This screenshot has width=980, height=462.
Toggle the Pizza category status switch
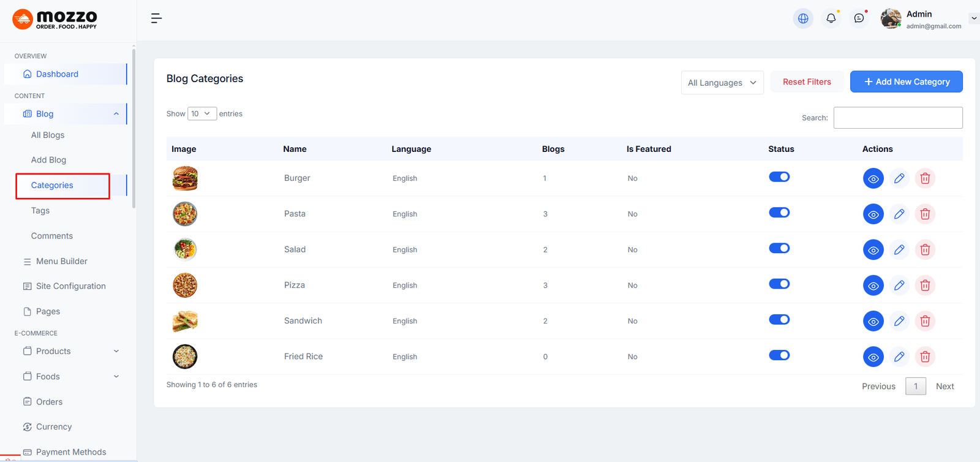[x=779, y=284]
